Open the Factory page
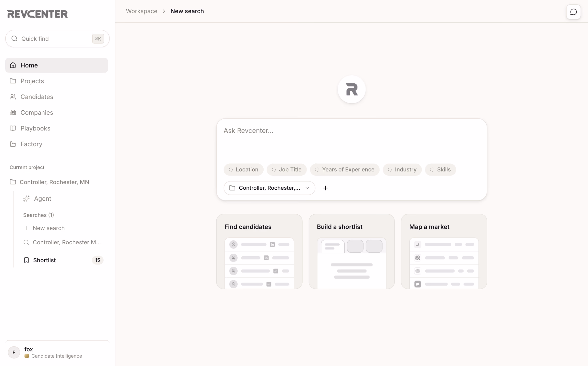The image size is (588, 366). point(57,144)
